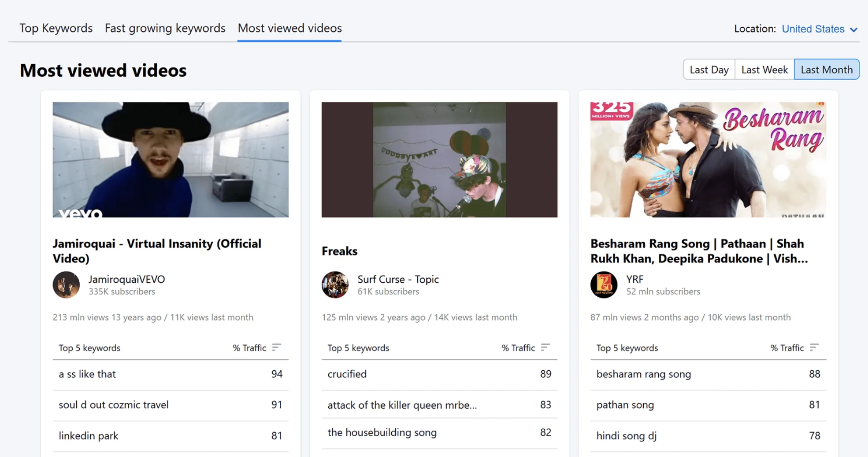
Task: Click '% Traffic' header in Jamiroquai card
Action: (x=249, y=348)
